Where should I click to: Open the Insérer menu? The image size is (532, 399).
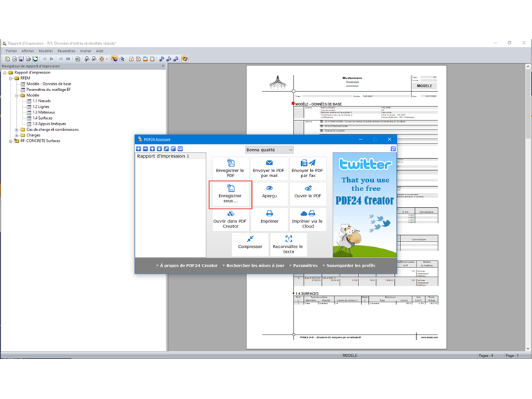coord(85,51)
